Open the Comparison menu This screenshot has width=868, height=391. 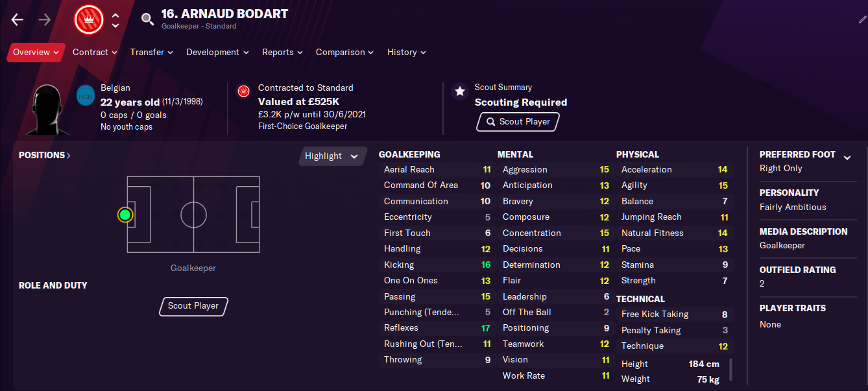(x=344, y=53)
